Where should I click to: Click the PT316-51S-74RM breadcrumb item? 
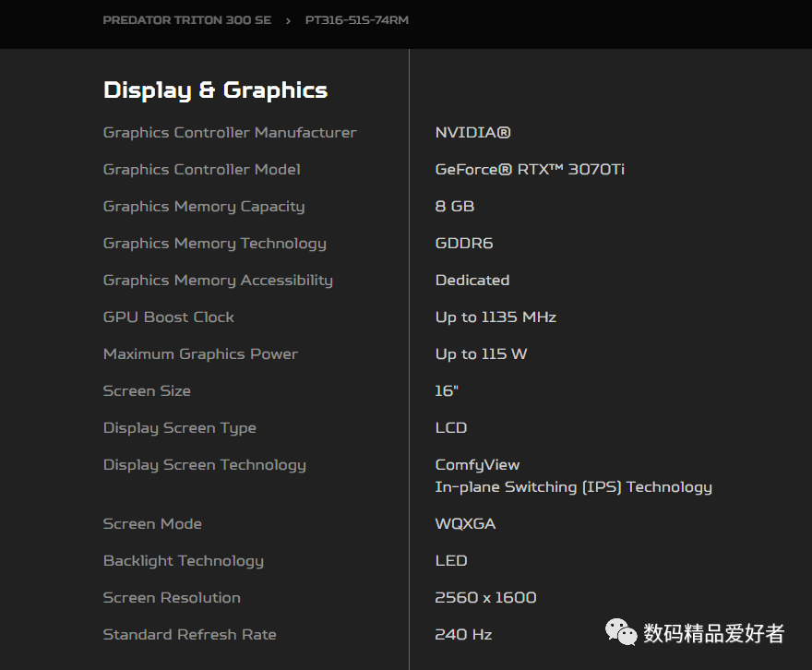point(357,20)
